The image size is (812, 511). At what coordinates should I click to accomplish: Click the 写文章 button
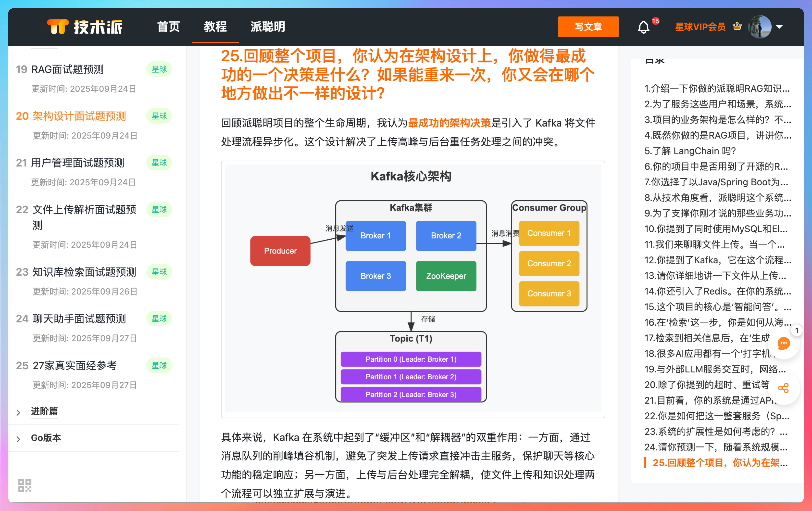pos(588,27)
